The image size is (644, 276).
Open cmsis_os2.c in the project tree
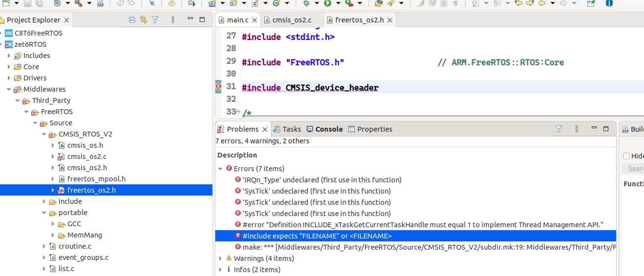[x=87, y=157]
